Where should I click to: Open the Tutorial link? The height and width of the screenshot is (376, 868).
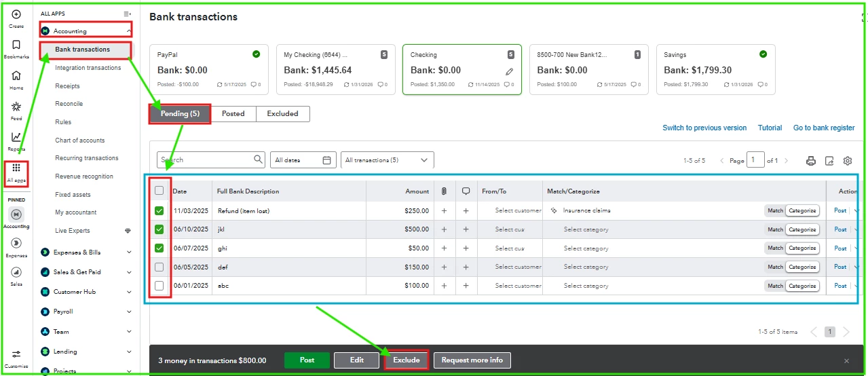770,128
